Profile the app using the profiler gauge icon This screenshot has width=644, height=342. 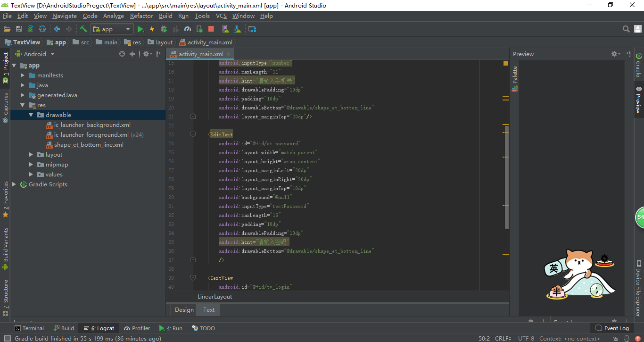point(187,29)
